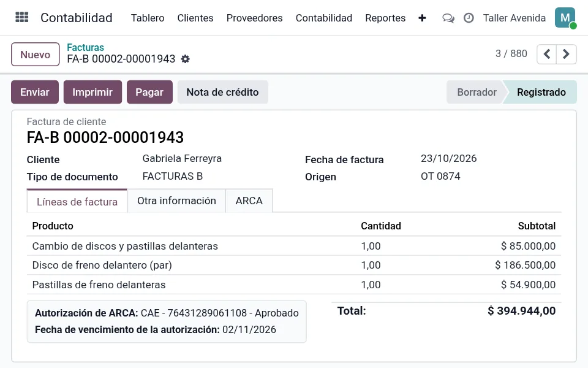Select the Registrado status stage

pos(541,92)
